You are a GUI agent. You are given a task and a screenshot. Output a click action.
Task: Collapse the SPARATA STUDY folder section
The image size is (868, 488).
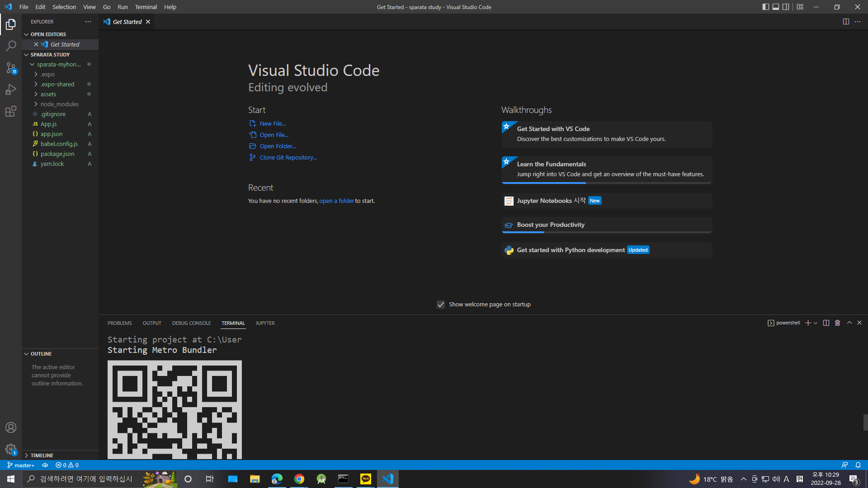pos(60,55)
